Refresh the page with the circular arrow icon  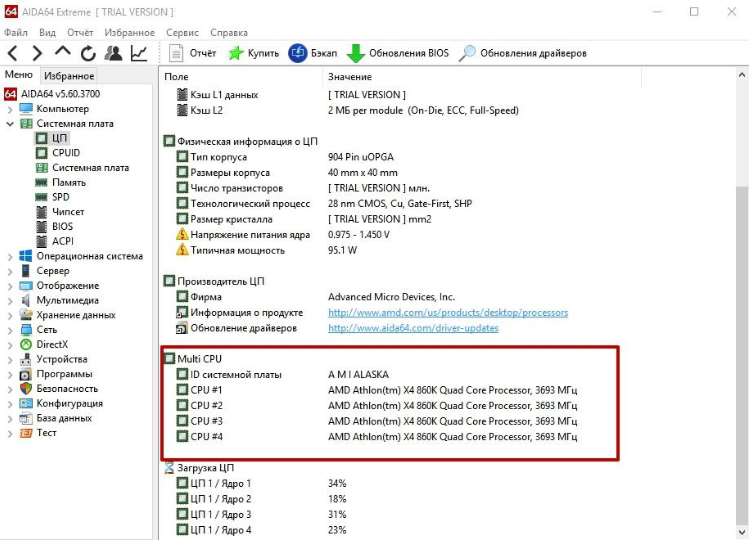pyautogui.click(x=88, y=53)
